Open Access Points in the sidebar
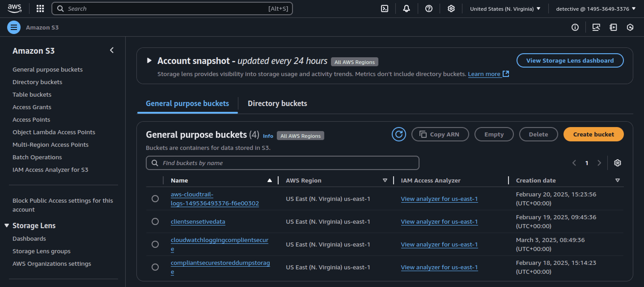Viewport: 644px width, 287px height. (31, 120)
